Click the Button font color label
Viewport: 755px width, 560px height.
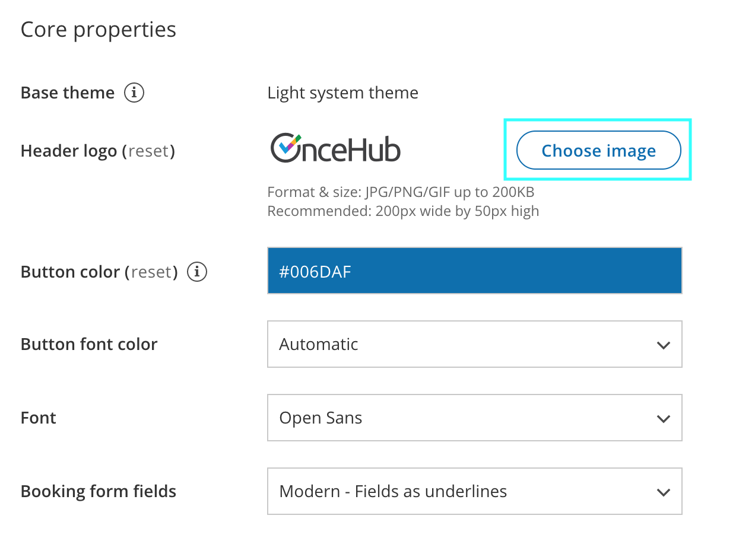[x=89, y=344]
